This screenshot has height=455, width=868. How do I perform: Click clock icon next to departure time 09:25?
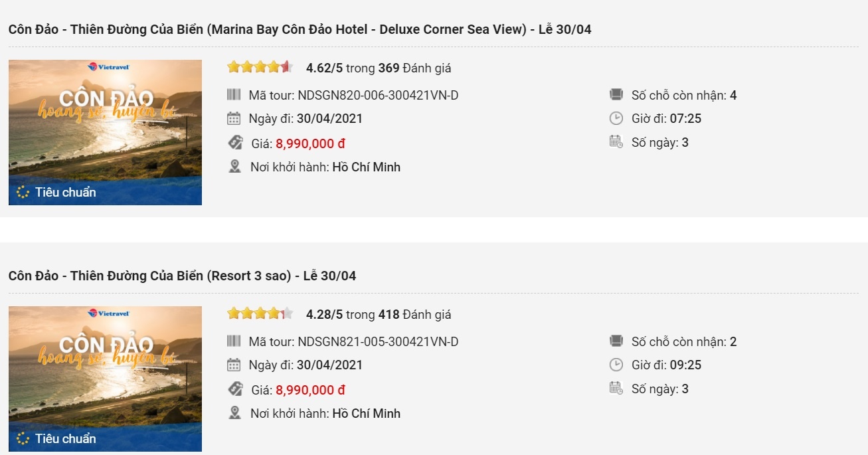616,365
